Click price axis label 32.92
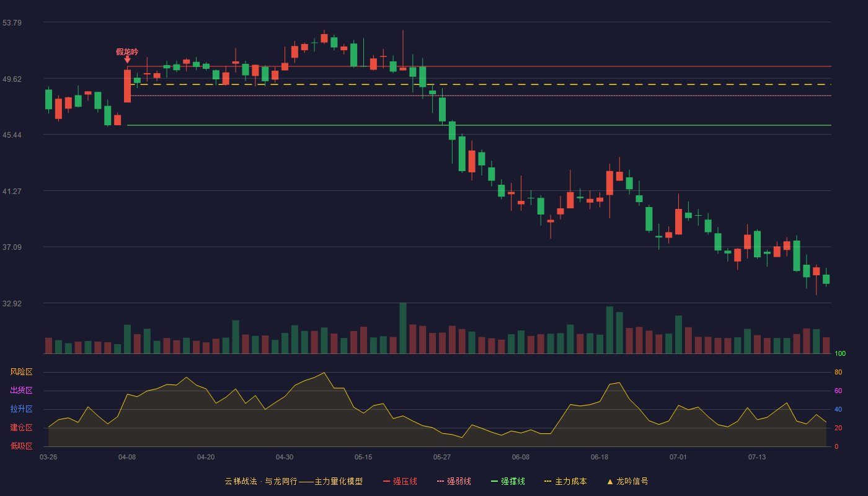 (12, 304)
